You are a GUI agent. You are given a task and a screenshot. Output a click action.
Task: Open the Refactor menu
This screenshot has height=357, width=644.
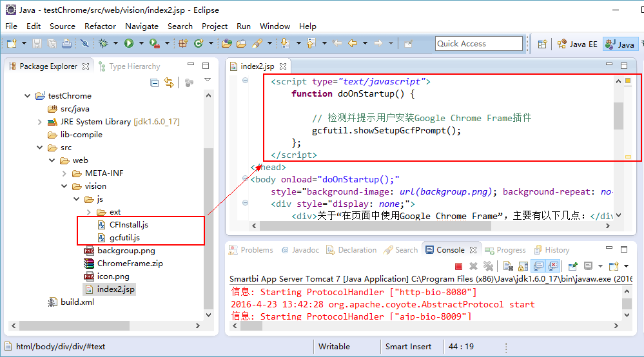pyautogui.click(x=100, y=26)
